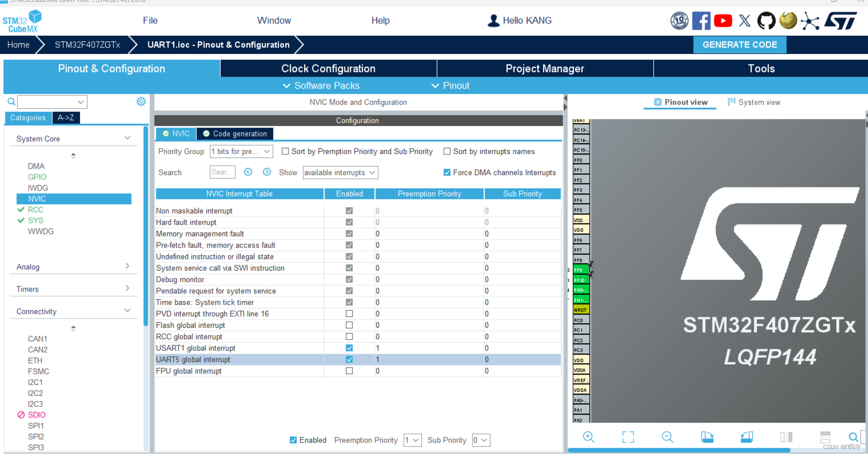868x454 pixels.
Task: Switch to Code generation tab
Action: click(x=235, y=134)
